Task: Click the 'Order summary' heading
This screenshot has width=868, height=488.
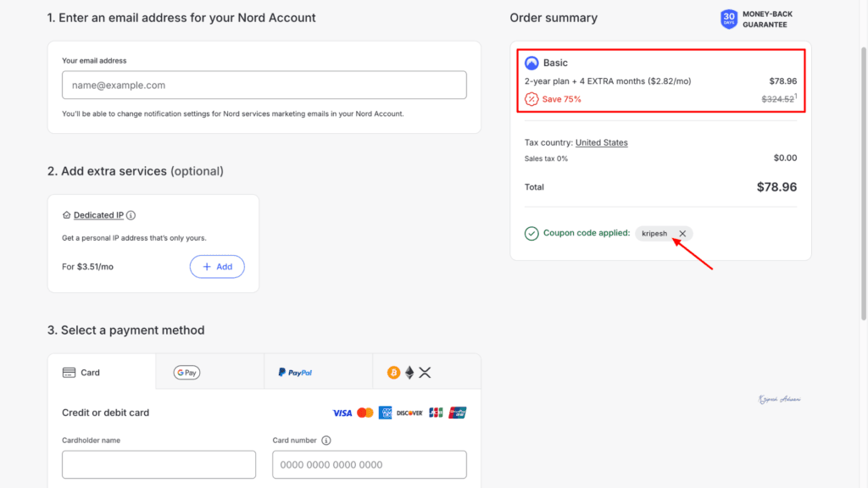Action: pos(554,18)
